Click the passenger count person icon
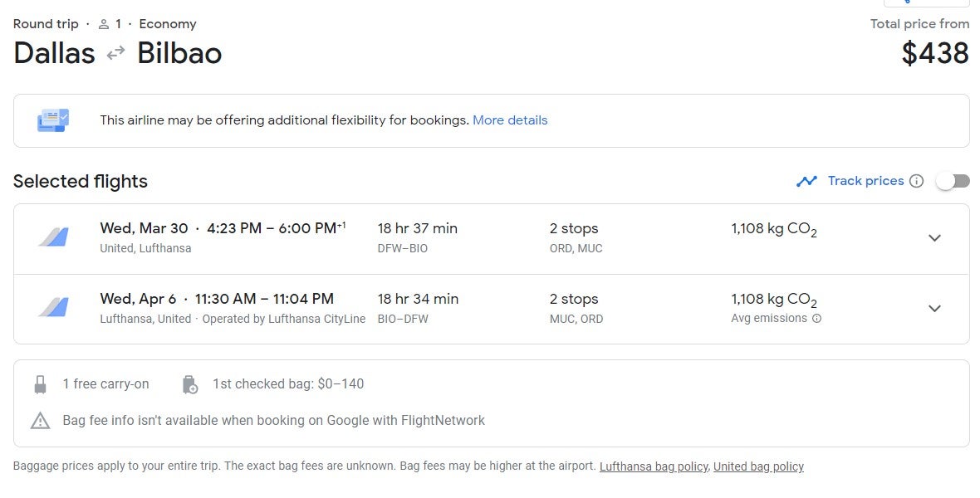The height and width of the screenshot is (498, 980). coord(104,24)
